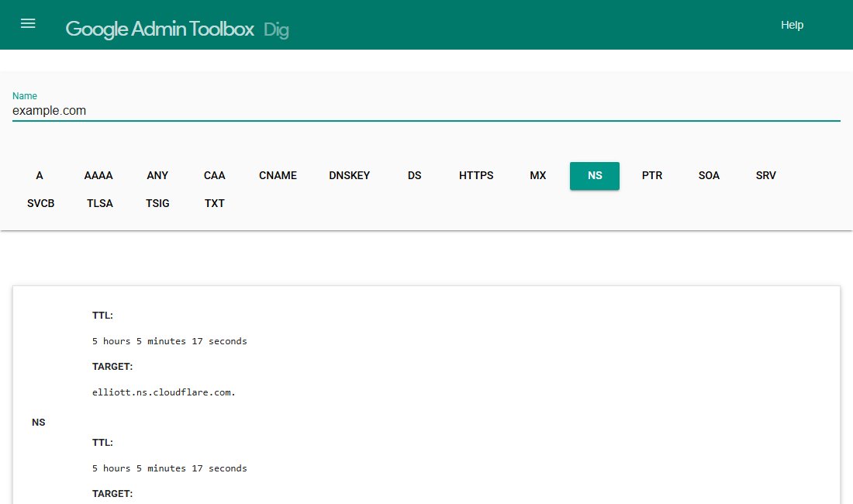The image size is (853, 504).
Task: Select the ANY record type
Action: pos(157,175)
